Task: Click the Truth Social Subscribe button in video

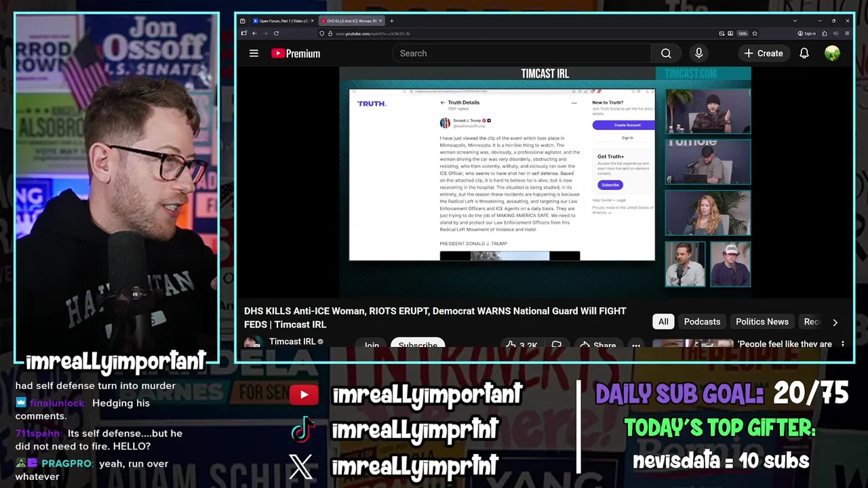Action: [x=610, y=185]
